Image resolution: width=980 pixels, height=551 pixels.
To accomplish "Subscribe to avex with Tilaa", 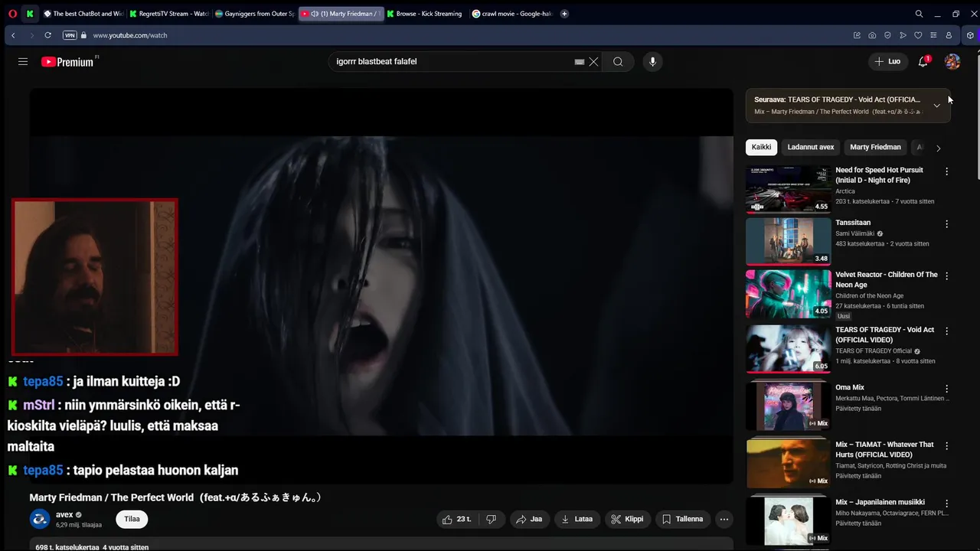I will point(132,519).
